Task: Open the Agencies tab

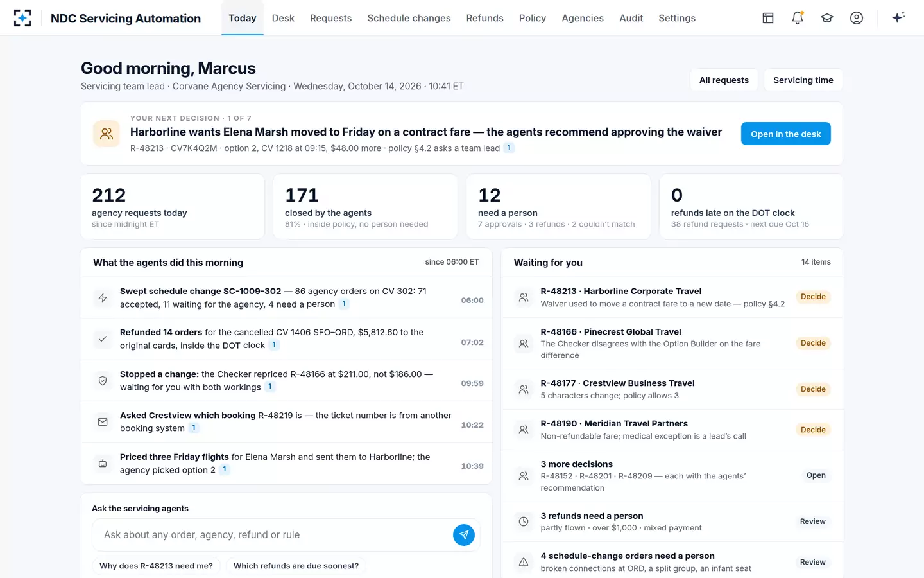Action: 583,18
